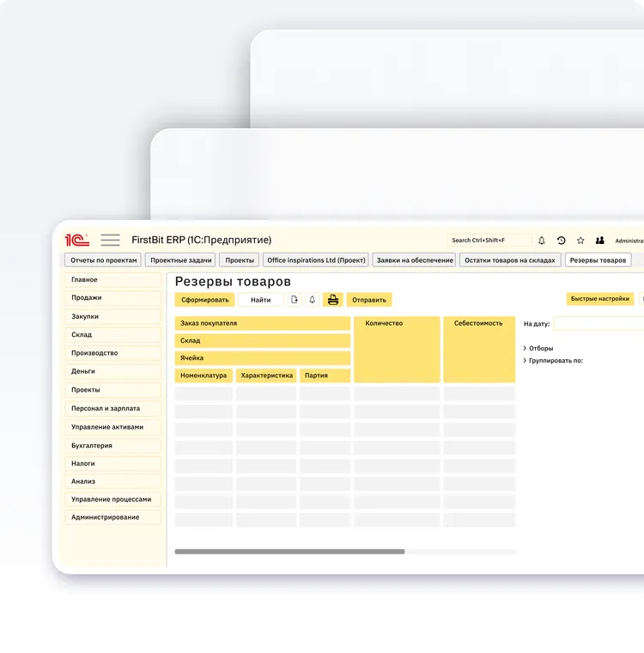The height and width of the screenshot is (653, 644).
Task: Expand the Отборы section
Action: coord(525,348)
